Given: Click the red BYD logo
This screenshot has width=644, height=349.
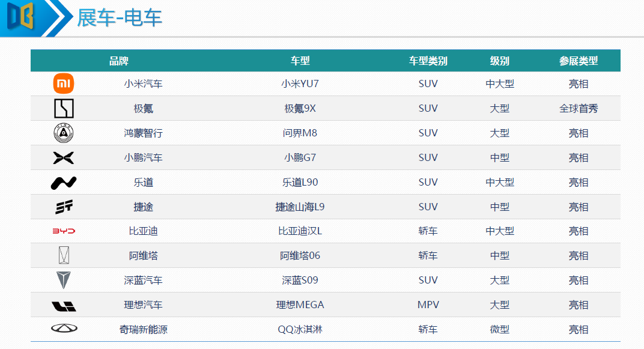Looking at the screenshot, I should (x=64, y=231).
